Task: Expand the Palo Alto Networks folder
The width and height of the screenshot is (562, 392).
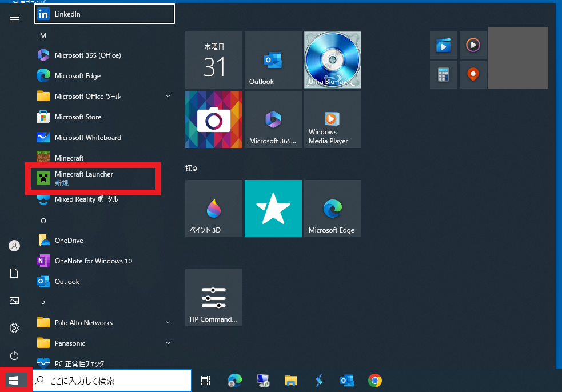Action: click(168, 322)
